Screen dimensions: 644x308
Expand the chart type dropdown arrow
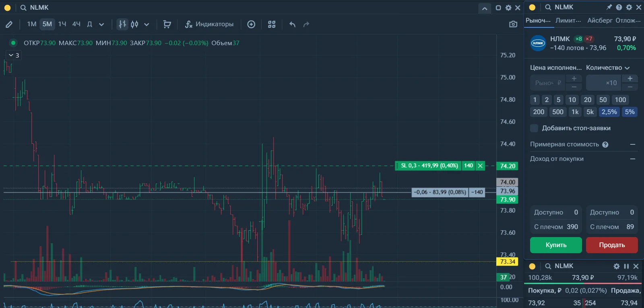147,25
